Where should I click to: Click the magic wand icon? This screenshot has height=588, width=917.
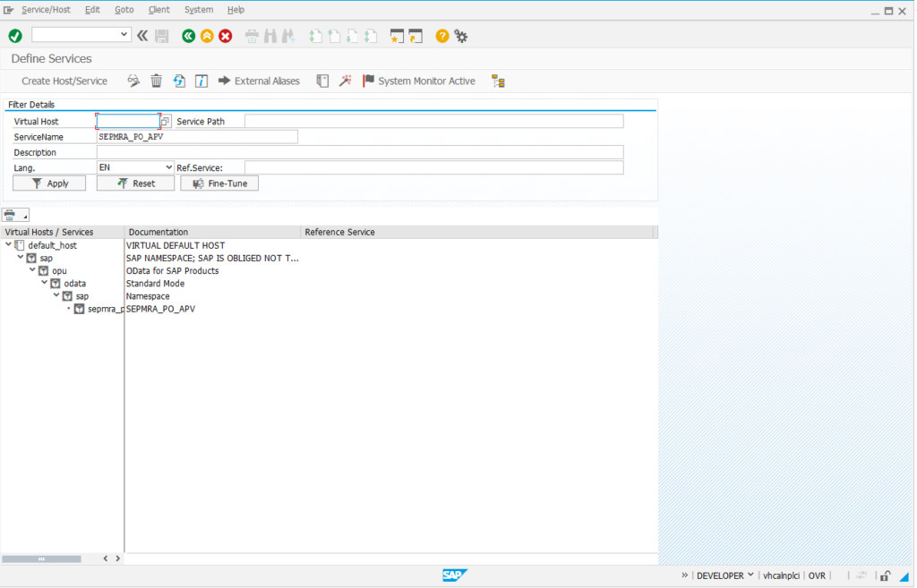coord(345,81)
